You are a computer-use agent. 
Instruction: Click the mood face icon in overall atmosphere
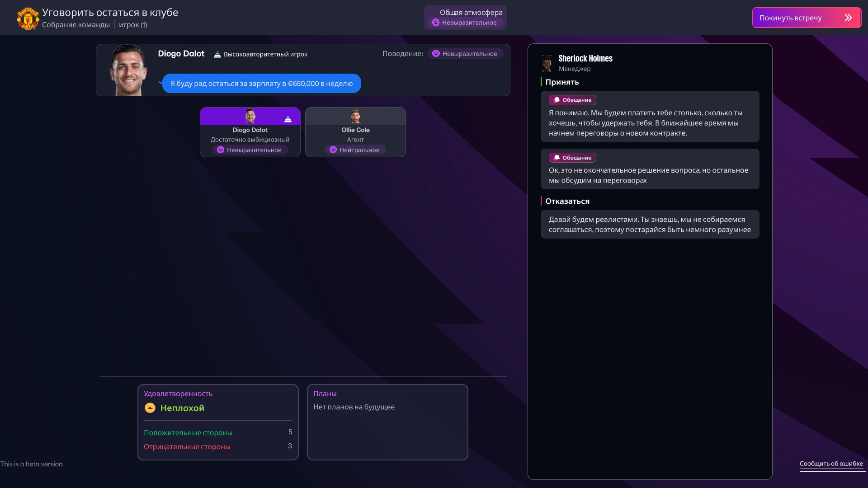click(435, 23)
